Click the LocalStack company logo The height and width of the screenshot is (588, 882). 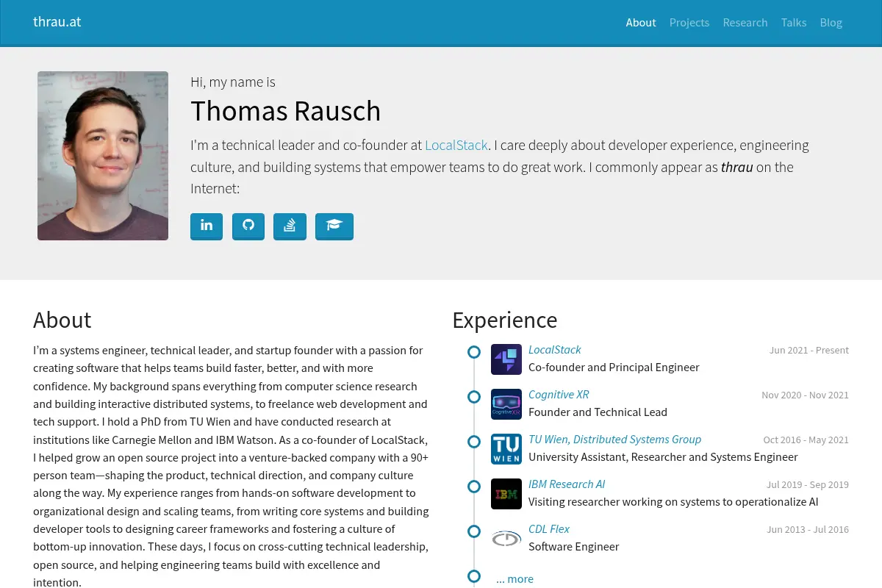(x=506, y=359)
